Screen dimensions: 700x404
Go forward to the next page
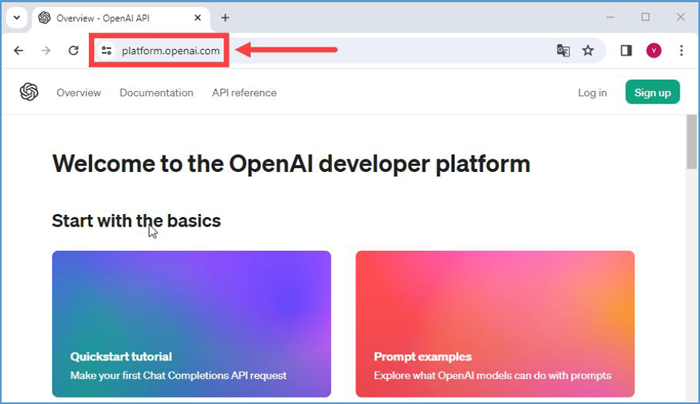tap(46, 50)
